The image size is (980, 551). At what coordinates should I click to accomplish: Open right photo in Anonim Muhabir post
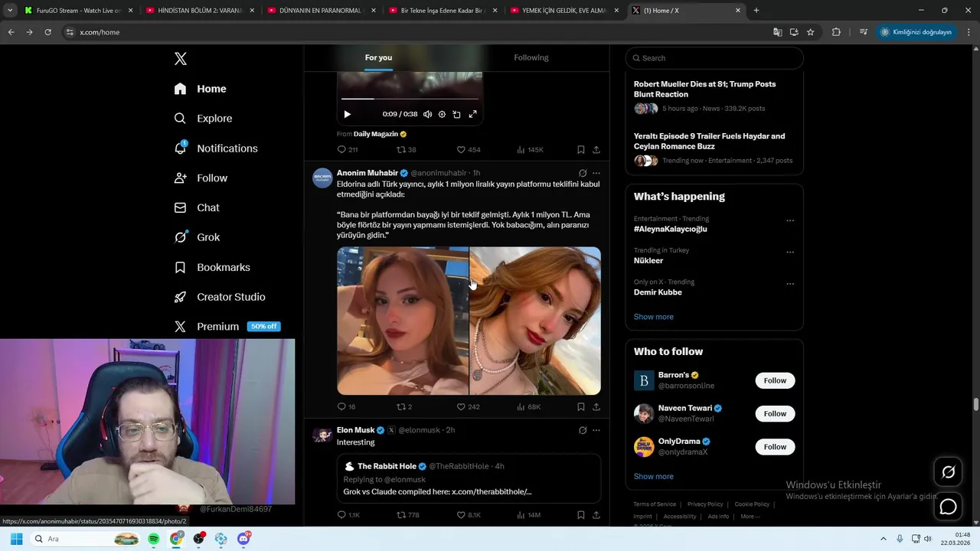click(x=535, y=321)
